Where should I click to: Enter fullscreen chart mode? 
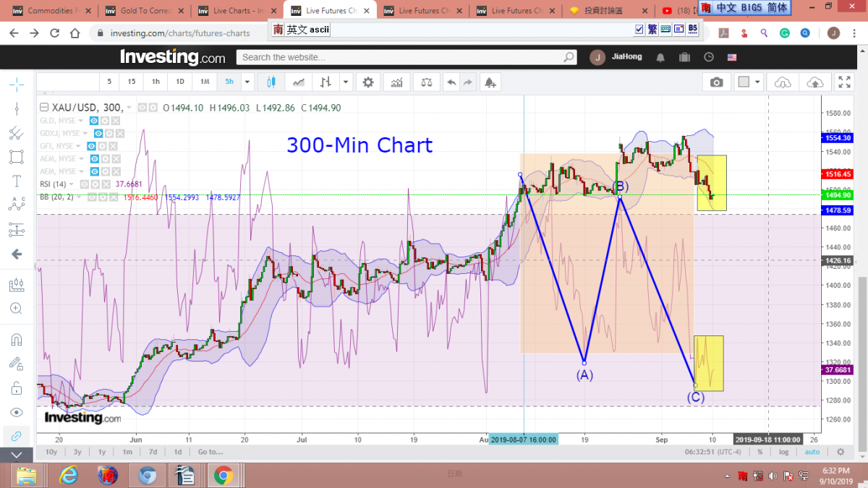(844, 82)
